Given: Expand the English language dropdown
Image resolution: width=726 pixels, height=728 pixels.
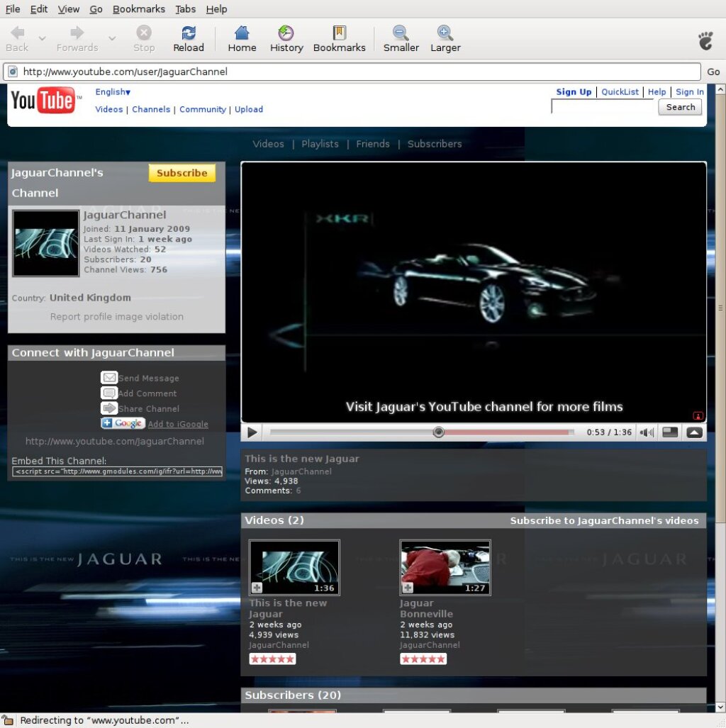Looking at the screenshot, I should click(x=113, y=92).
